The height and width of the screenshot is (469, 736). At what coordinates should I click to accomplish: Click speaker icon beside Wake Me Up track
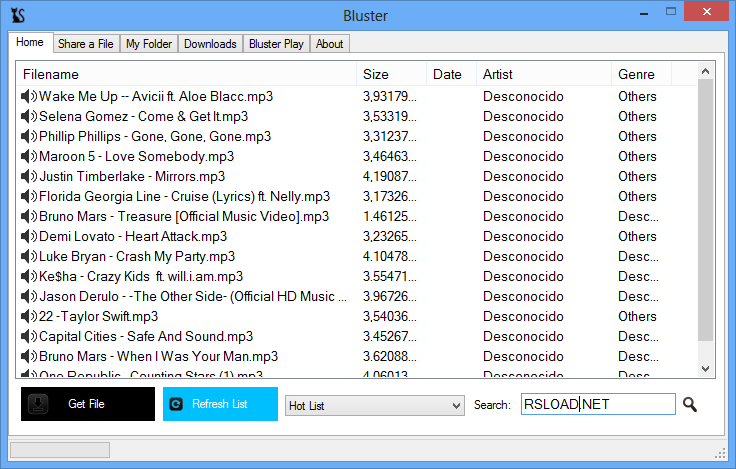click(29, 96)
